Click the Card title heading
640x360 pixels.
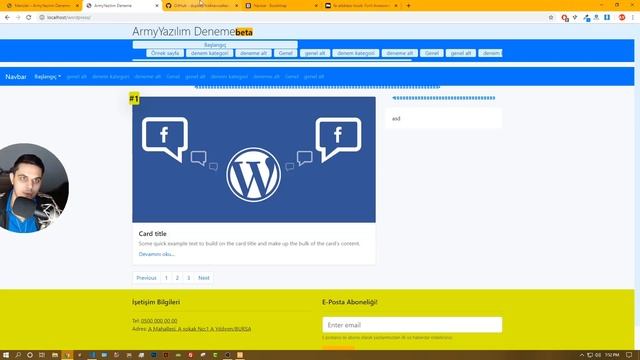click(153, 233)
